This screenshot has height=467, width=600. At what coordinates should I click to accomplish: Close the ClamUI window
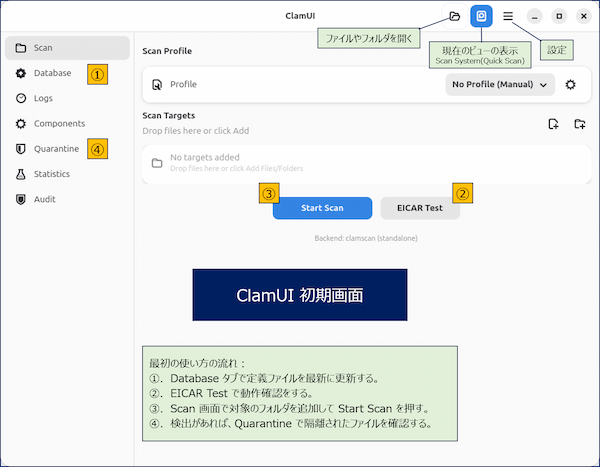584,16
